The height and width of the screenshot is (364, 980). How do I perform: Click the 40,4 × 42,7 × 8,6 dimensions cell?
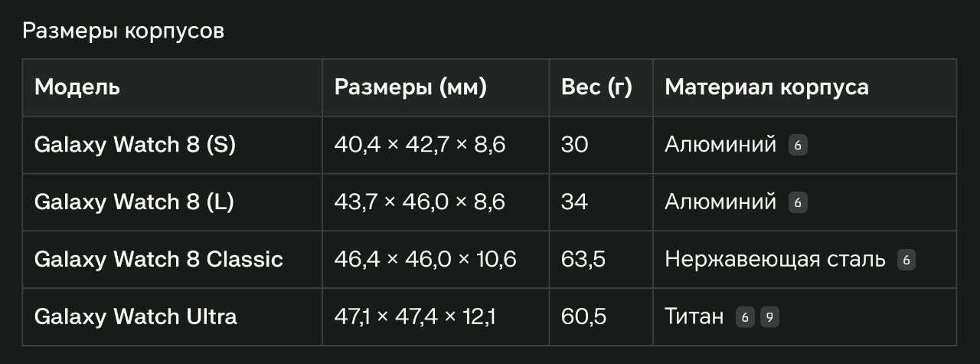[x=420, y=145]
